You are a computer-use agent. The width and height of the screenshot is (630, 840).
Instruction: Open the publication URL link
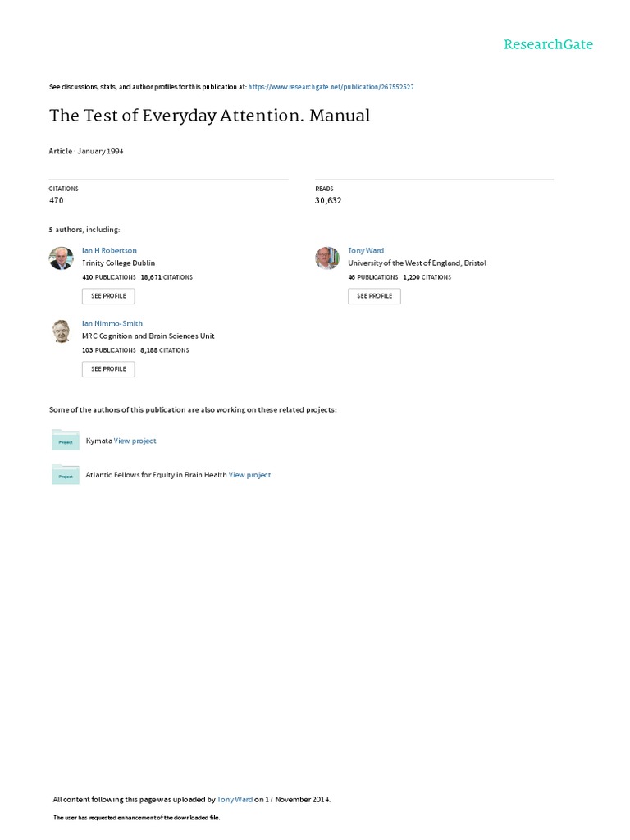(325, 86)
